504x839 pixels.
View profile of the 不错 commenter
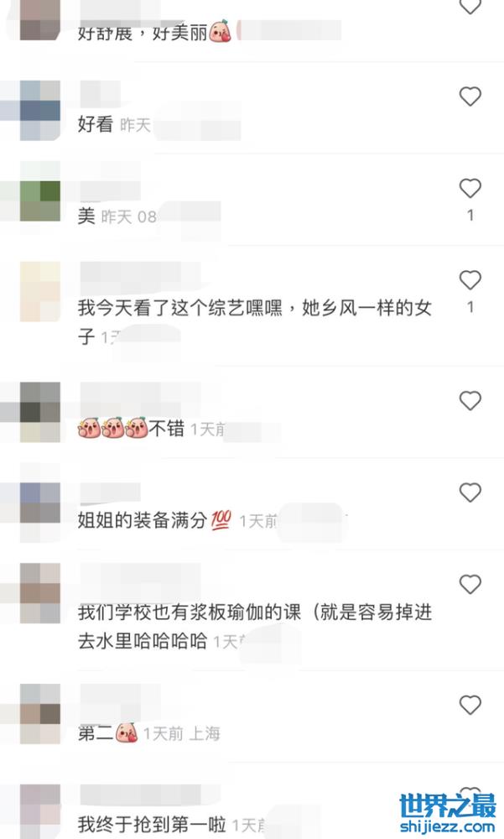pos(40,412)
